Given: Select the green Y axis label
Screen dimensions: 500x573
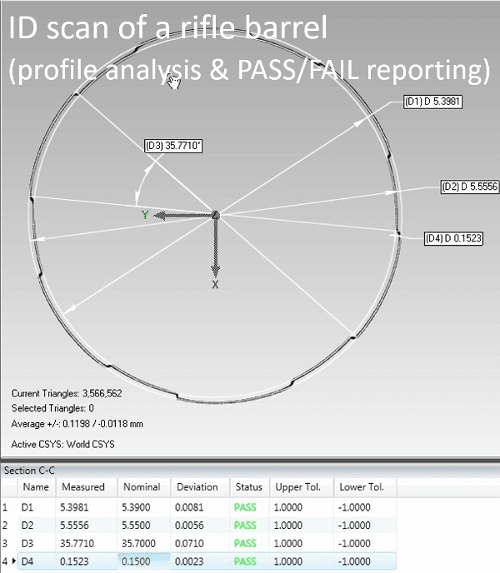Looking at the screenshot, I should 145,215.
